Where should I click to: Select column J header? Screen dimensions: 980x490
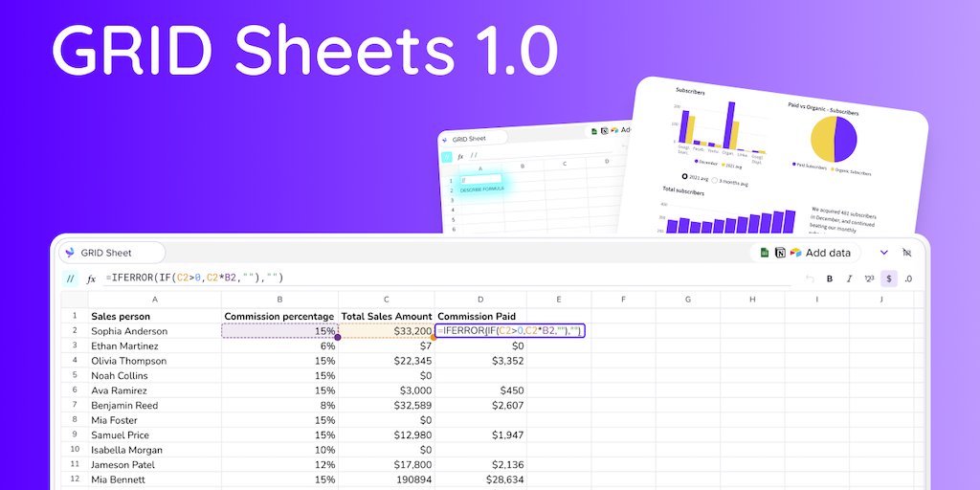tap(881, 300)
